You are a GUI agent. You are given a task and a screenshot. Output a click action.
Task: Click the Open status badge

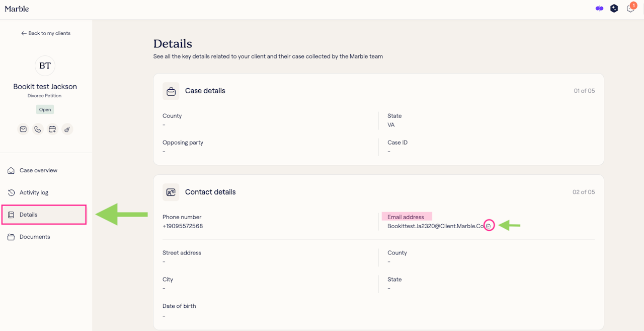pos(45,109)
